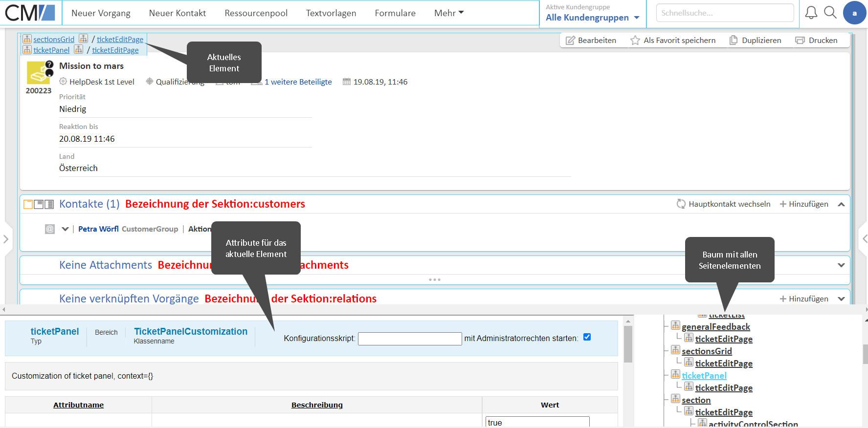
Task: Expand the Keine Attachments section
Action: coord(841,265)
